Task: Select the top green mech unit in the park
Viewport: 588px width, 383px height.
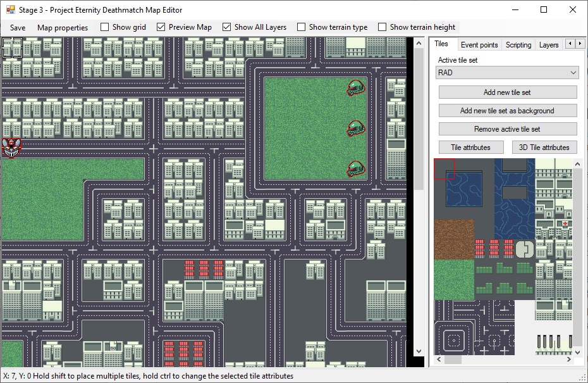Action: tap(356, 88)
